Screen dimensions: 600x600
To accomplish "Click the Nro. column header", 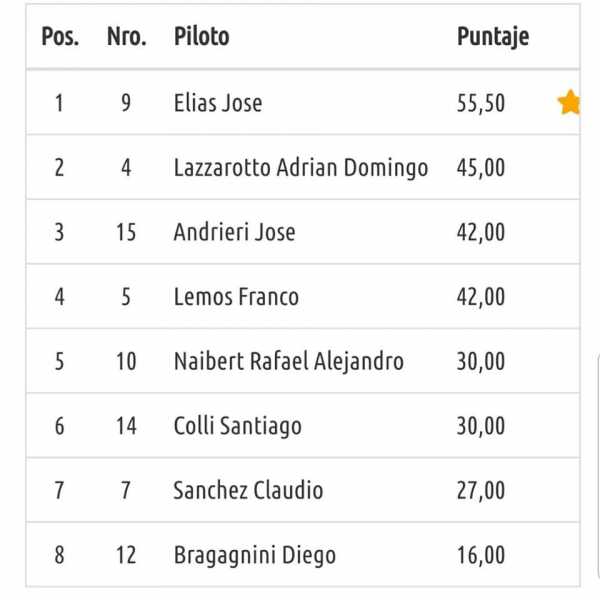I will point(126,37).
